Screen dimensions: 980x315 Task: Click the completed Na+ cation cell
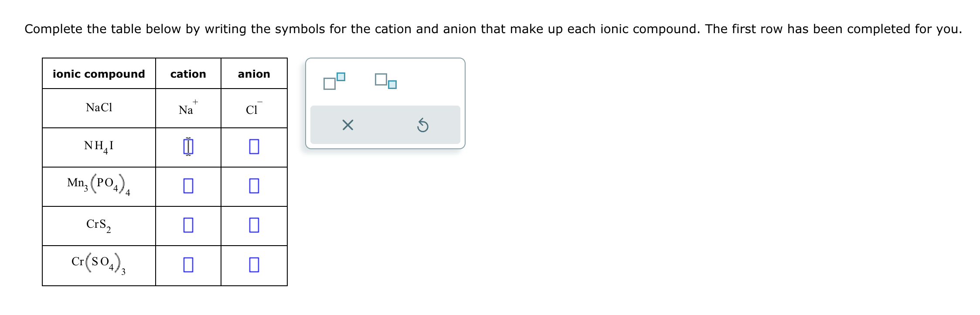click(x=187, y=108)
